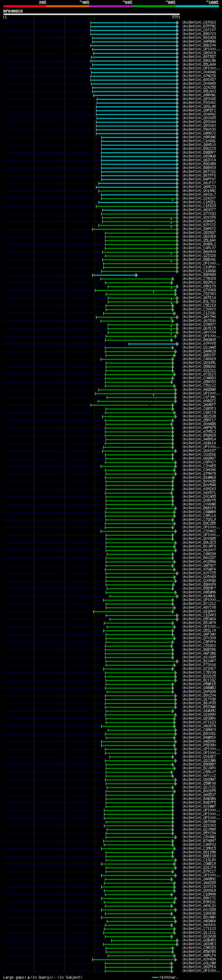Open UniRef100_Q7VGK8 hit
This screenshot has width=222, height=980.
199,290
